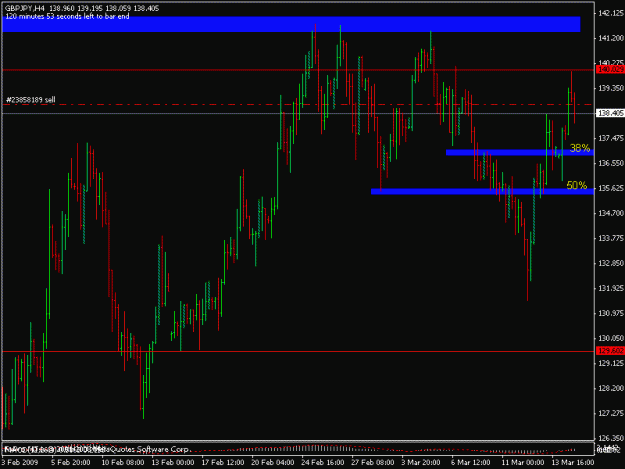The width and height of the screenshot is (625, 469).
Task: Click the '24 Feb 16:00' time axis label
Action: tap(322, 462)
